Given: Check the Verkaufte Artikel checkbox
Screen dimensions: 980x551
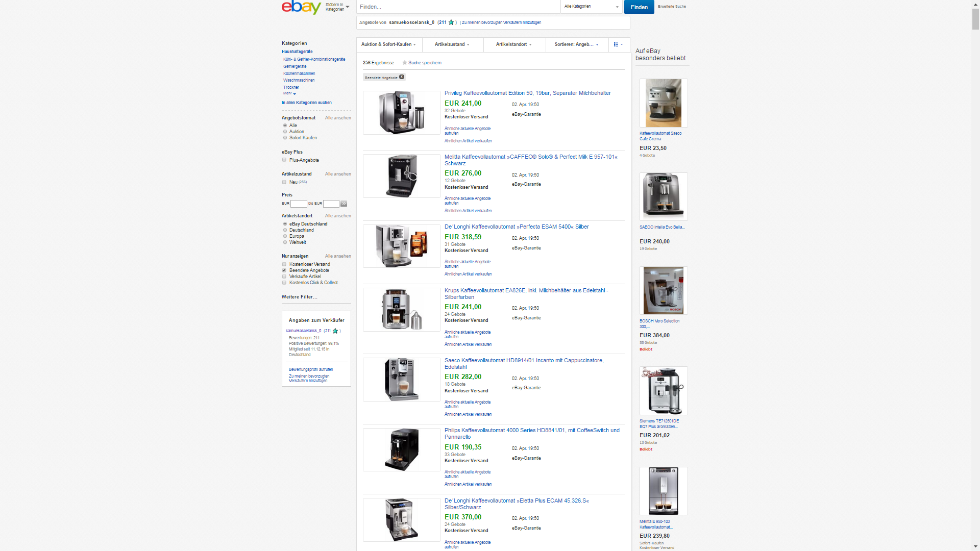Looking at the screenshot, I should click(284, 277).
